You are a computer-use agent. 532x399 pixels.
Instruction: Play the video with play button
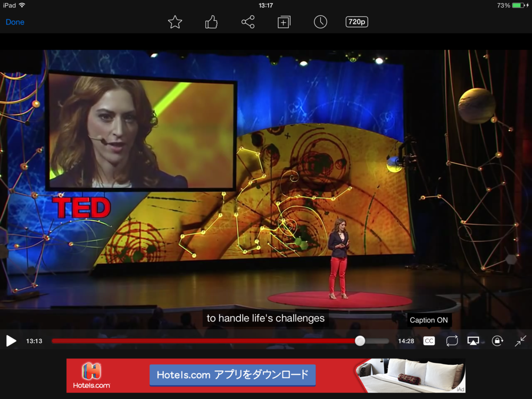[11, 341]
